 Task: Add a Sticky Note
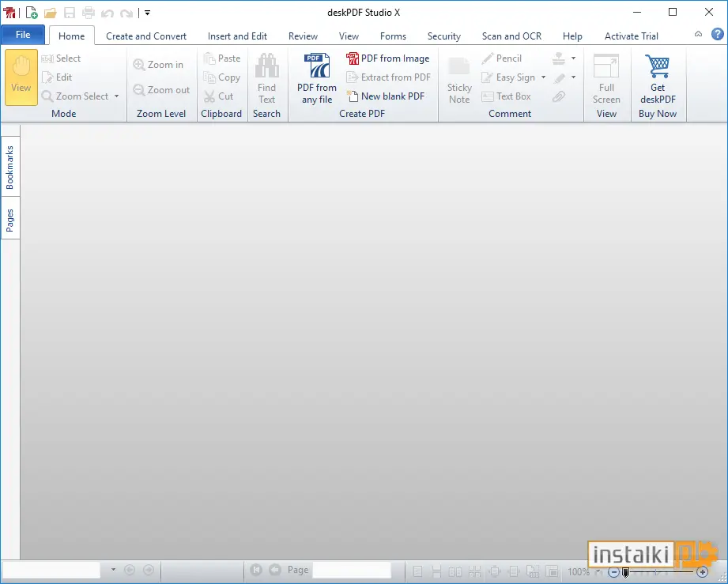click(459, 80)
